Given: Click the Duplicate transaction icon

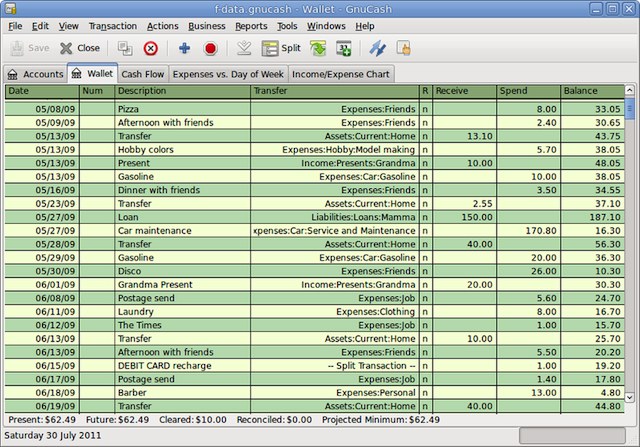Looking at the screenshot, I should [x=125, y=48].
